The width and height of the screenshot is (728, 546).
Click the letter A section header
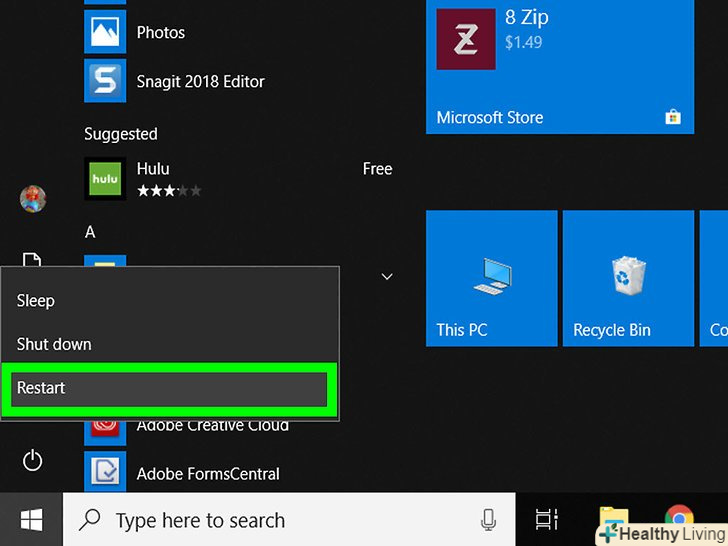click(x=90, y=232)
